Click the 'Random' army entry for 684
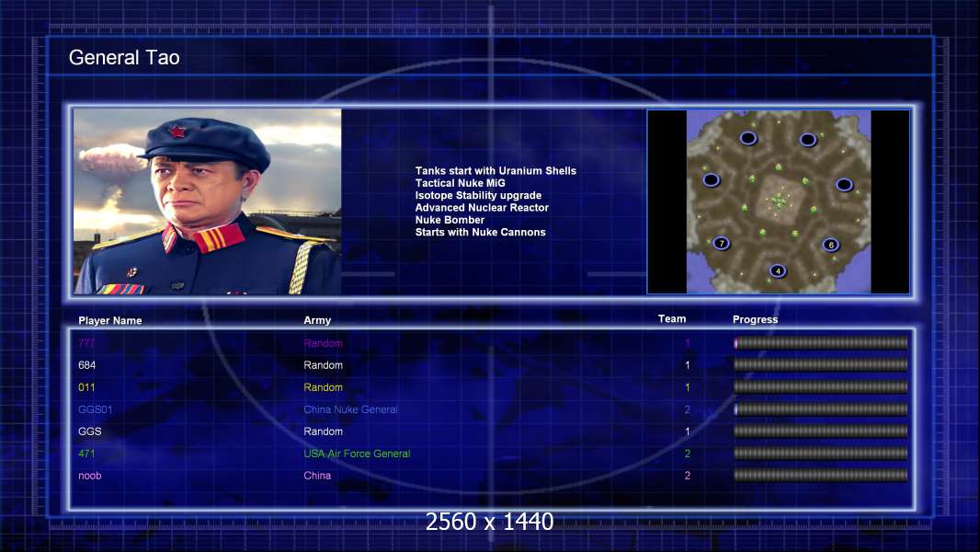The image size is (980, 552). coord(323,365)
